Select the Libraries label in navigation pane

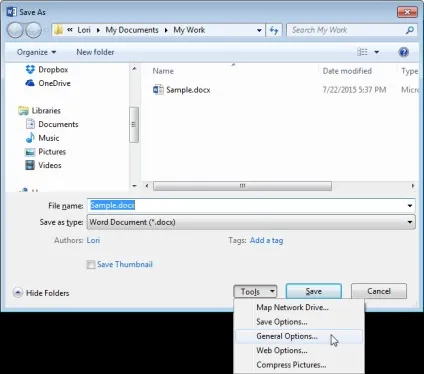point(46,111)
